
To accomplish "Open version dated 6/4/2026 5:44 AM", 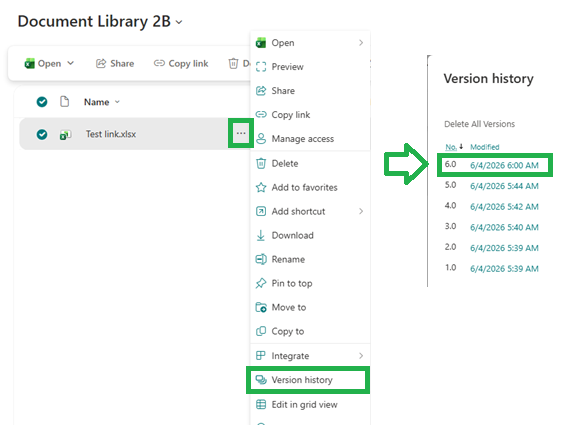I will point(504,186).
